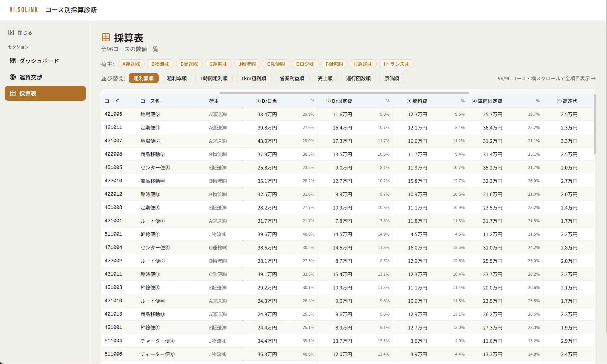Viewport: 607px width, 364px height.
Task: Click the コード column header
Action: (112, 101)
